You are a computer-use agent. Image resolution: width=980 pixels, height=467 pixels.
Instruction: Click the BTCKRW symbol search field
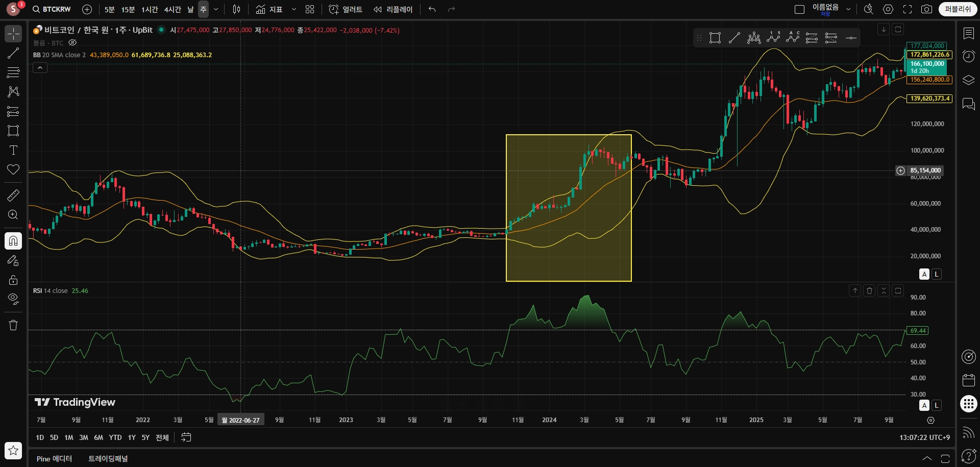52,9
